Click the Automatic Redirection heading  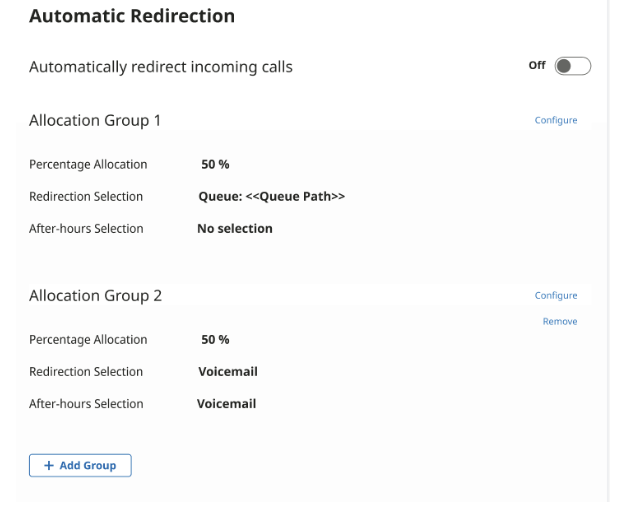[132, 16]
